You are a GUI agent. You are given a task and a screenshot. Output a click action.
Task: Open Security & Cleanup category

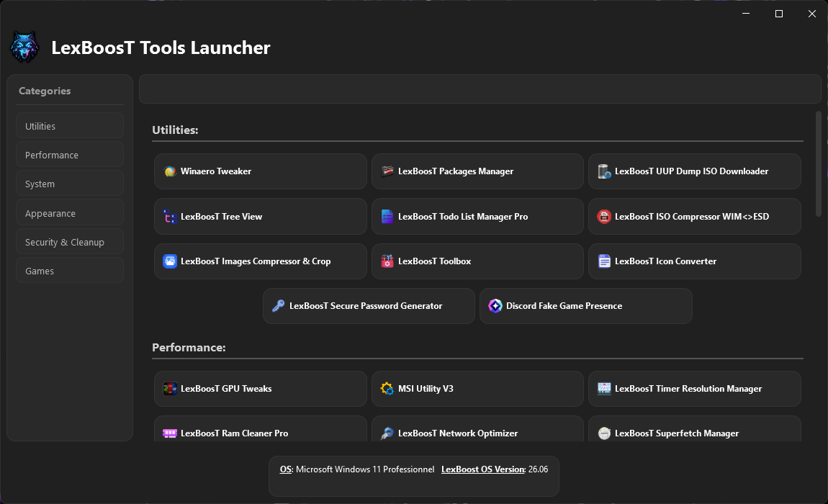(70, 242)
